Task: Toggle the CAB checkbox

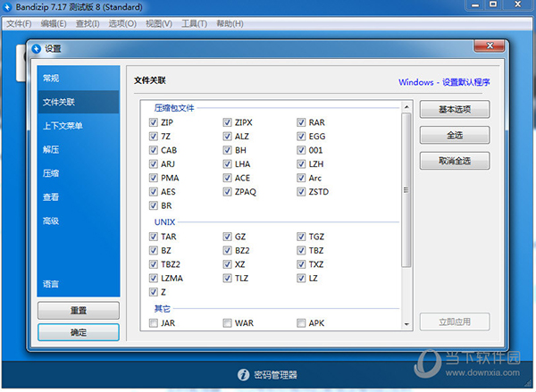Action: pyautogui.click(x=154, y=150)
